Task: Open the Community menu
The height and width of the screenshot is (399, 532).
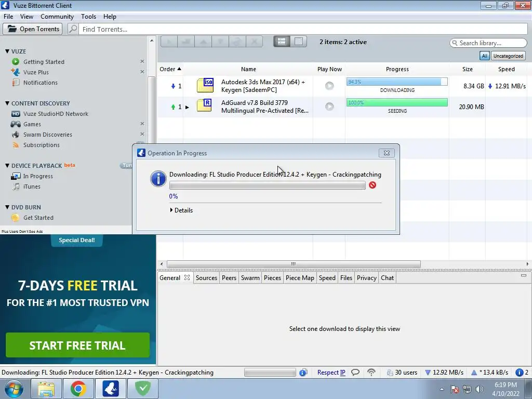Action: point(57,16)
